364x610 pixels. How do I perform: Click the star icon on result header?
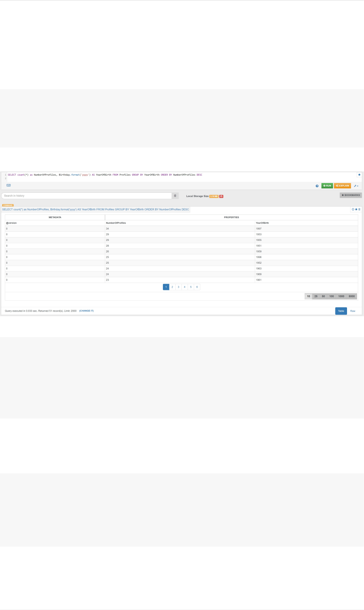[356, 209]
